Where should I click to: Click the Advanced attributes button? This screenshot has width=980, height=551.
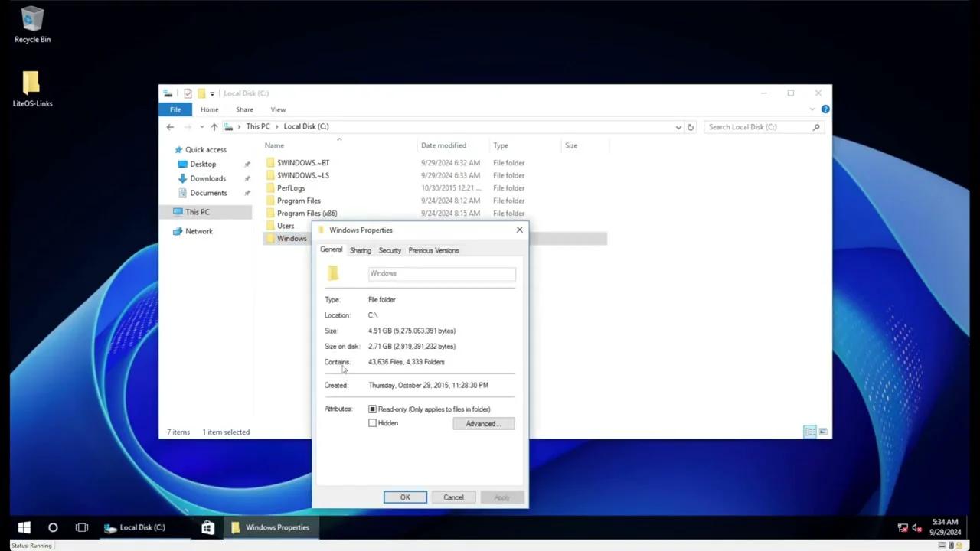pyautogui.click(x=482, y=423)
